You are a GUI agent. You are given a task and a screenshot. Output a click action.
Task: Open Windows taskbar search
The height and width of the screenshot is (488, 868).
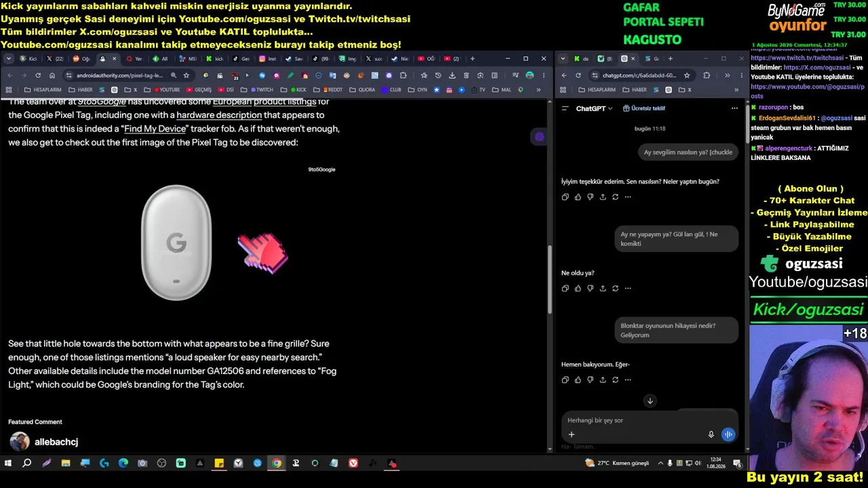[x=27, y=464]
